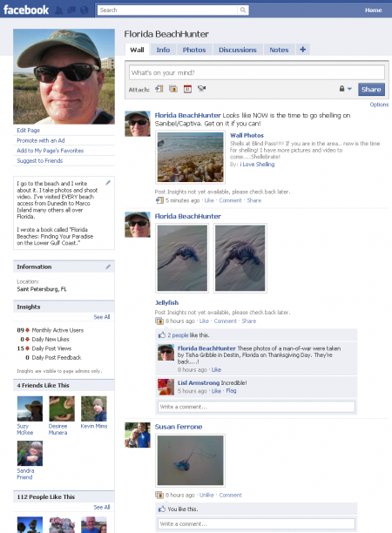The width and height of the screenshot is (392, 533).
Task: Click the attach link icon
Action: tap(159, 89)
